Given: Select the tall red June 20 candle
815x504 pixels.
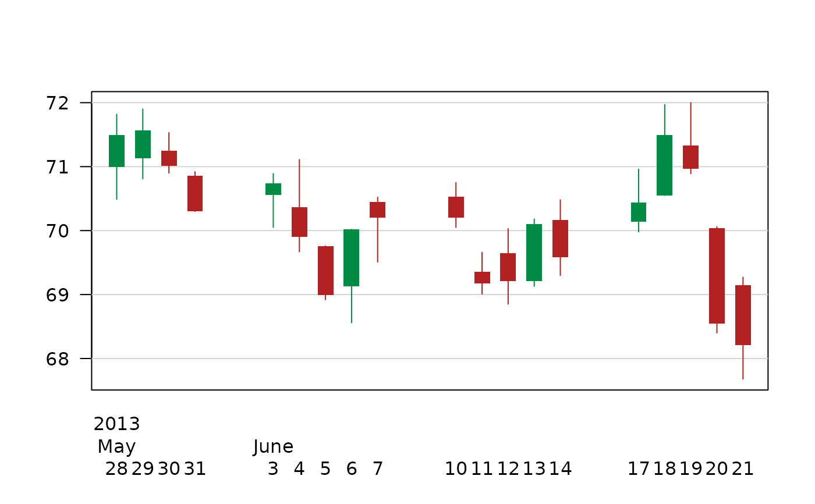Looking at the screenshot, I should 717,275.
